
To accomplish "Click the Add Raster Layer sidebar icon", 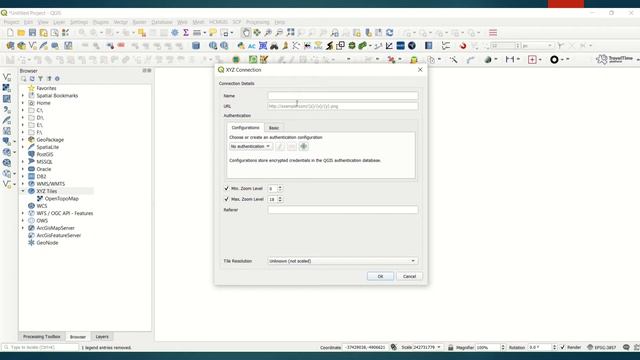I will pos(7,88).
